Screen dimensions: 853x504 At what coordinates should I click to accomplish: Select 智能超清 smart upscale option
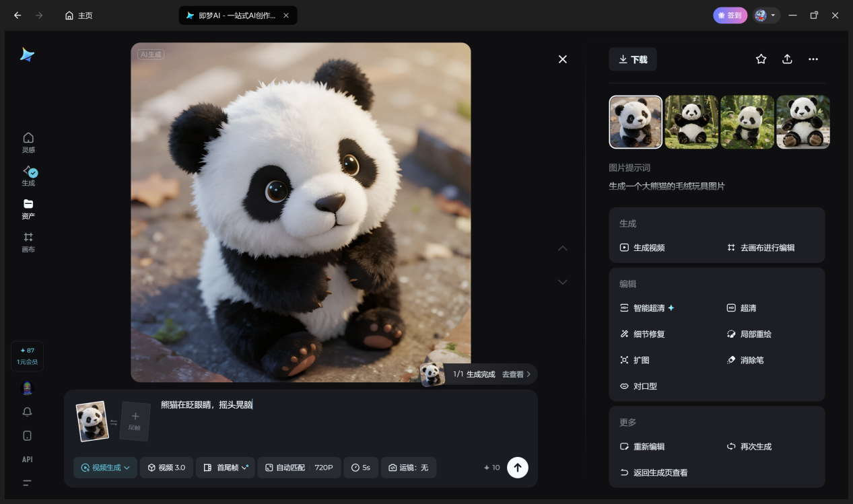648,308
